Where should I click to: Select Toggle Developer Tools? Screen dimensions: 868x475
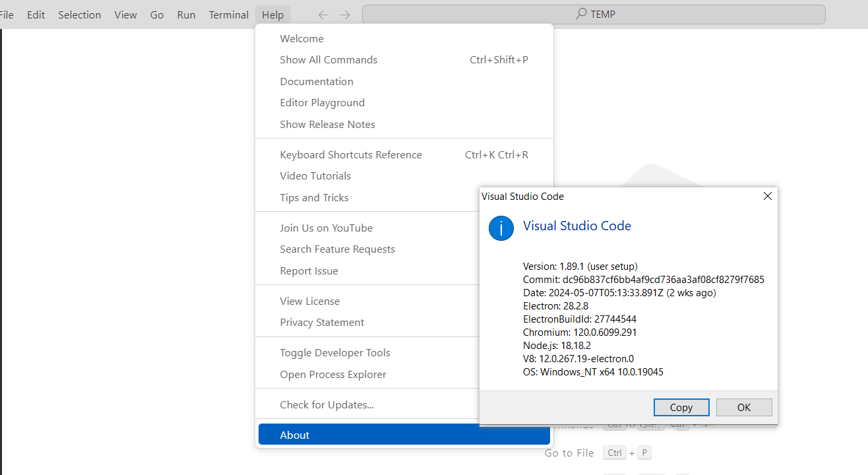334,352
